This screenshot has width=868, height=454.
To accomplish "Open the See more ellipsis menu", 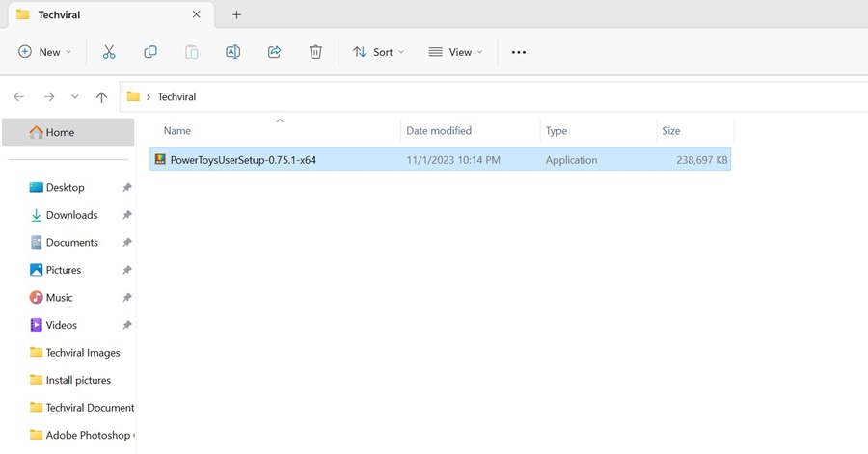I will tap(519, 52).
